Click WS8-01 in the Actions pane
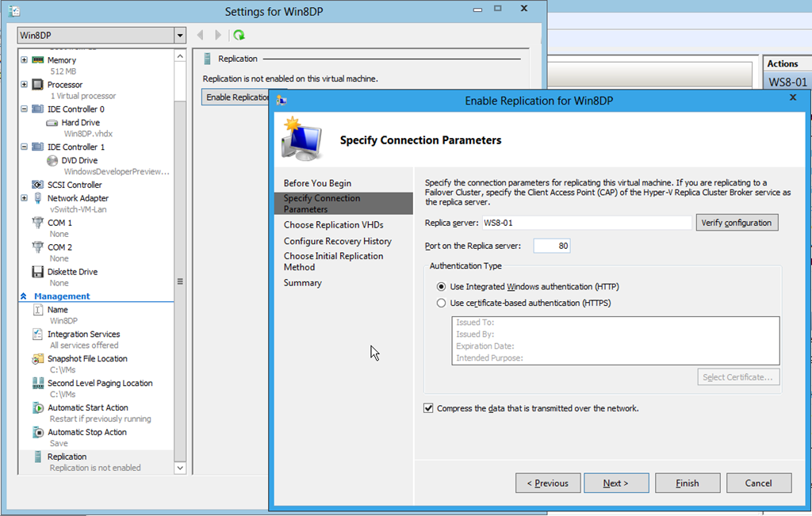This screenshot has height=516, width=812. (x=787, y=82)
